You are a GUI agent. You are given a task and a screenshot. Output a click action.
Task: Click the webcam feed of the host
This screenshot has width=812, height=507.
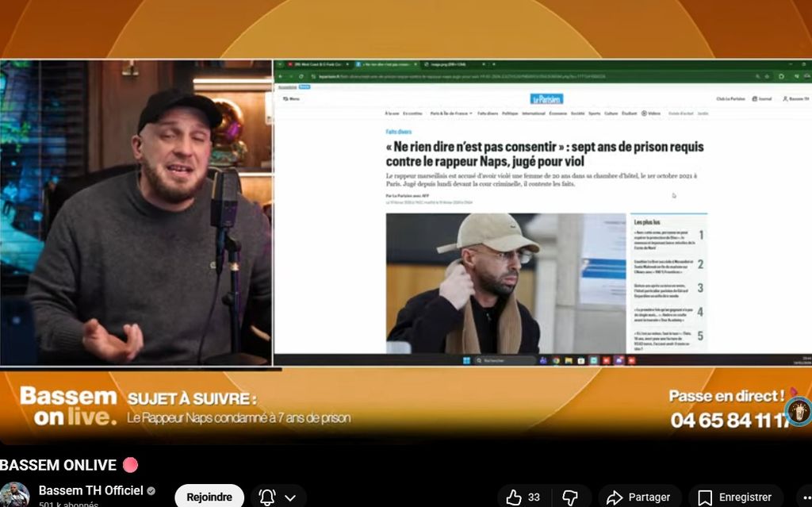136,213
